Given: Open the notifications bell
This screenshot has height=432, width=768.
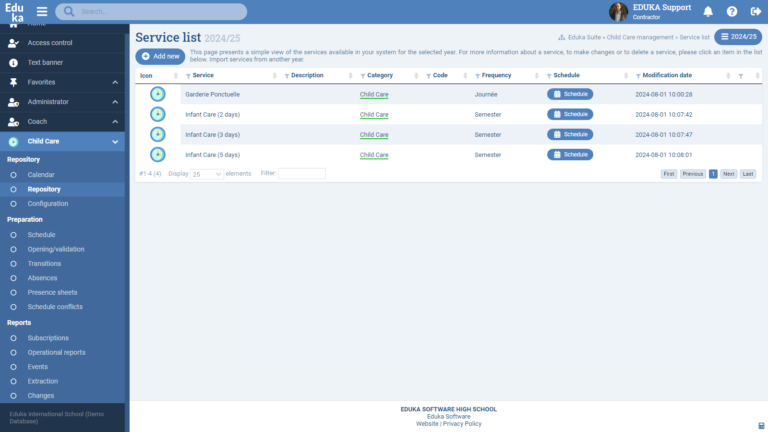Looking at the screenshot, I should [x=708, y=12].
